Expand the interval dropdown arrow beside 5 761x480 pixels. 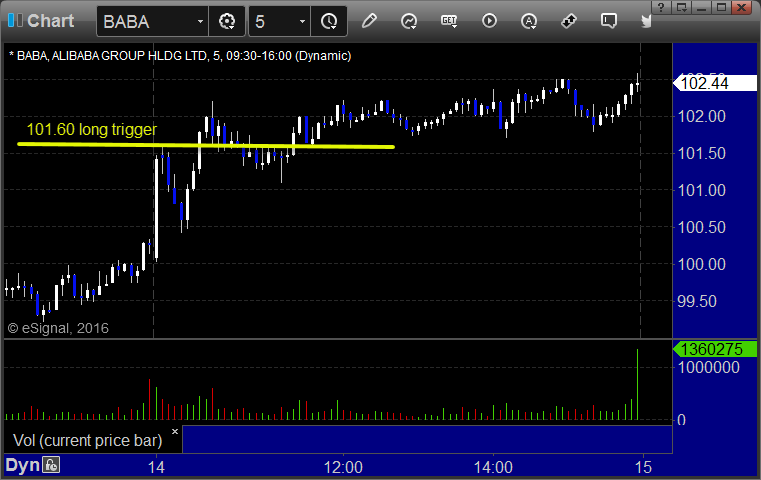tap(302, 22)
